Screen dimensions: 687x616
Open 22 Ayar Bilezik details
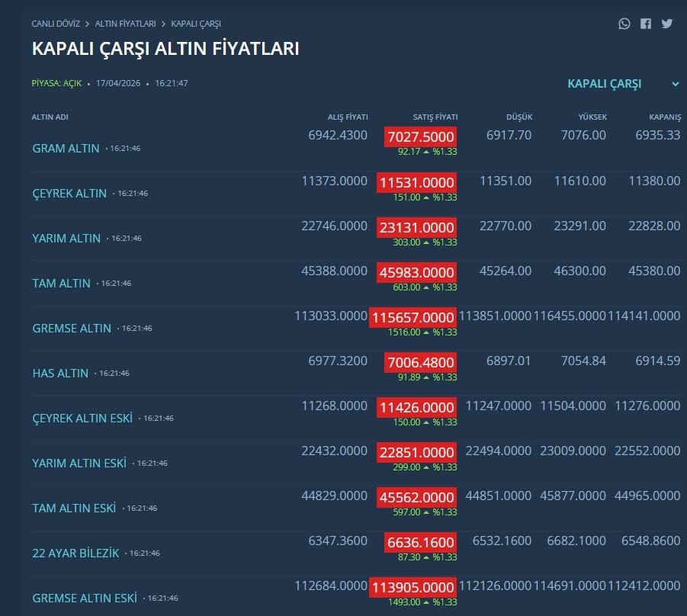(x=75, y=553)
